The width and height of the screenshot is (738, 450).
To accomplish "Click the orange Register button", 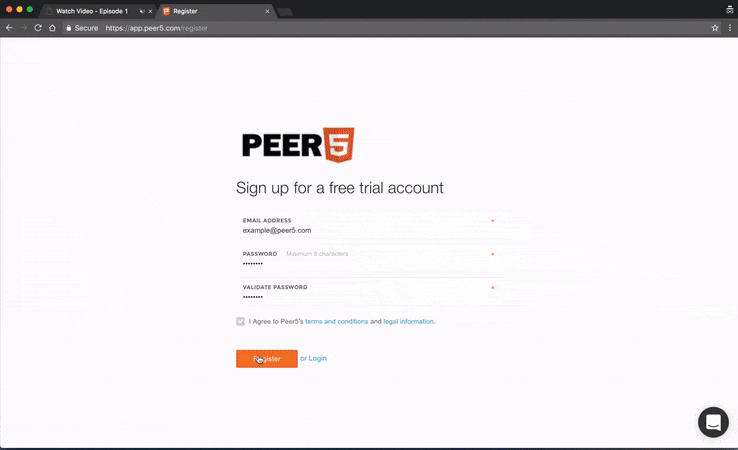I will coord(267,359).
